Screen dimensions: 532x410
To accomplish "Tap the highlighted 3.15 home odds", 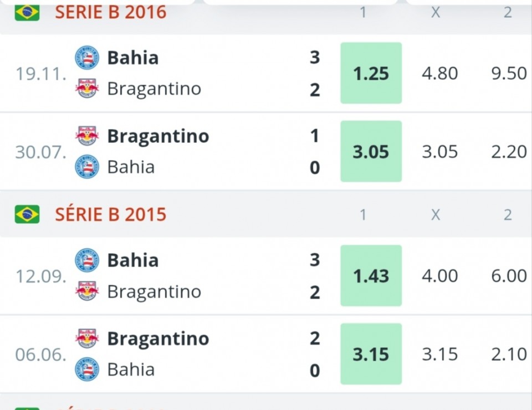I will point(371,354).
